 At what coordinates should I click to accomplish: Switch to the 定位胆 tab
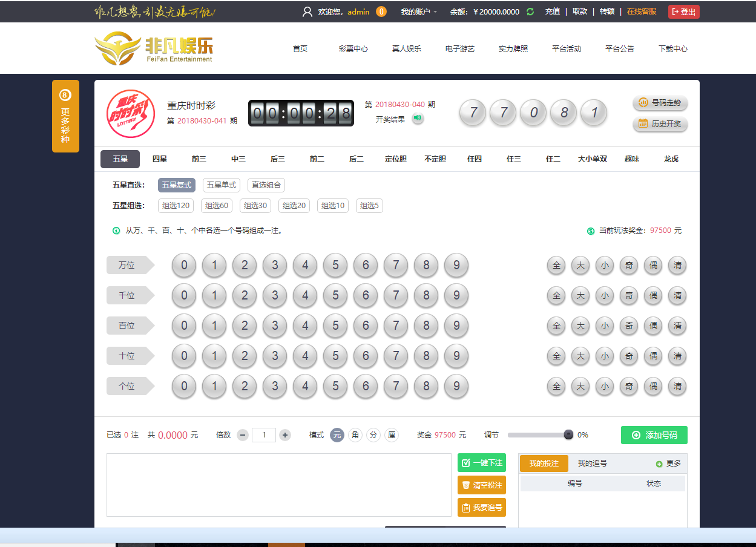point(395,159)
